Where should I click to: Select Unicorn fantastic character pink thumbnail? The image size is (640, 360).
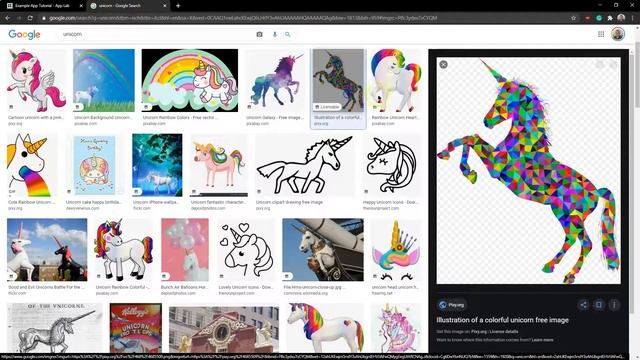tap(219, 165)
